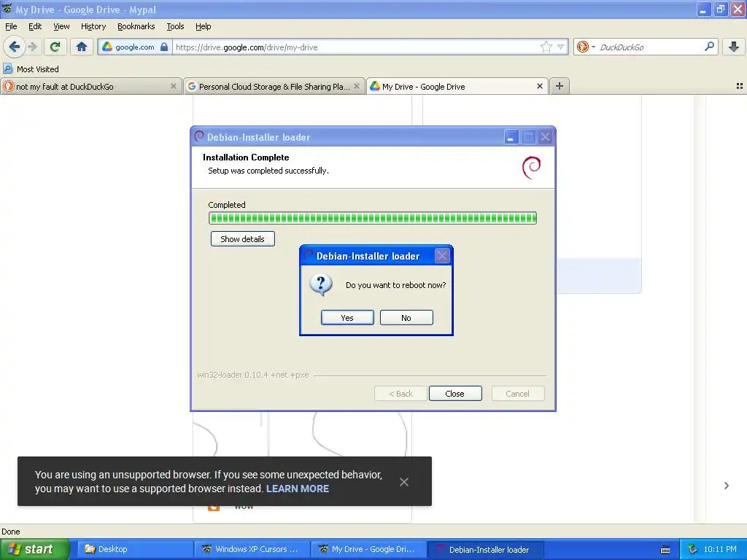
Task: Open the address bar history dropdown arrow
Action: 561,47
